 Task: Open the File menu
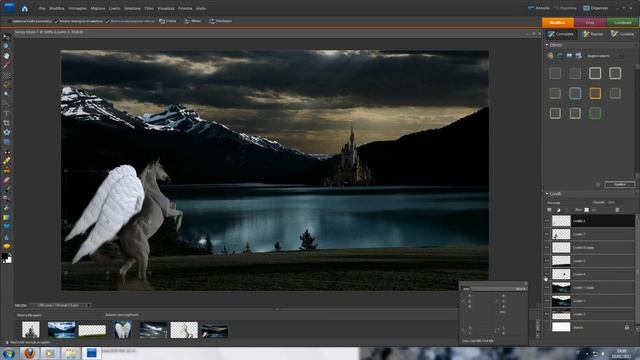click(42, 8)
